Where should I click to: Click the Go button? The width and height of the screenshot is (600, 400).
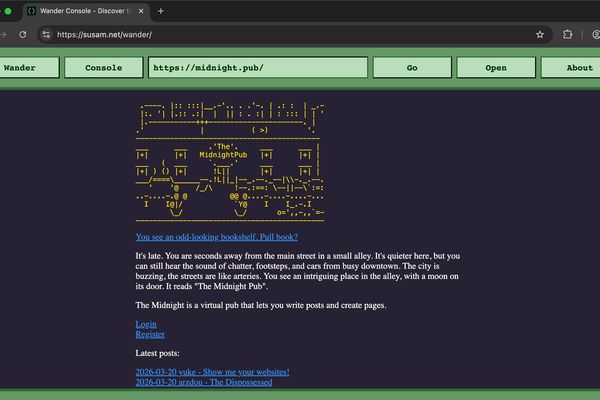click(412, 68)
